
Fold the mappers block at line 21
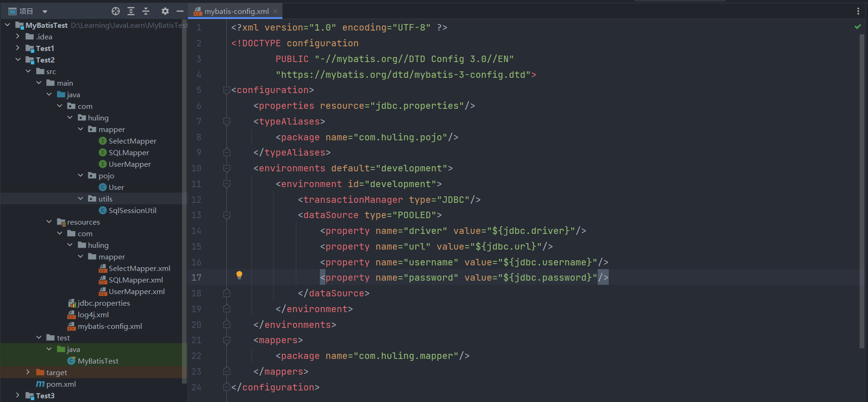[227, 340]
